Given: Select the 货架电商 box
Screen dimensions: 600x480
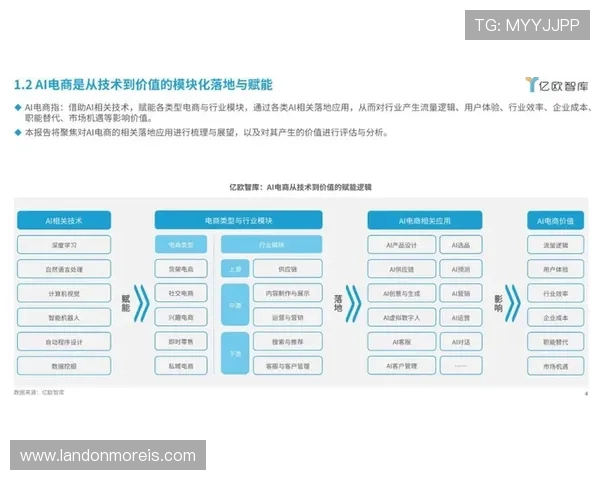Looking at the screenshot, I should pos(181,269).
